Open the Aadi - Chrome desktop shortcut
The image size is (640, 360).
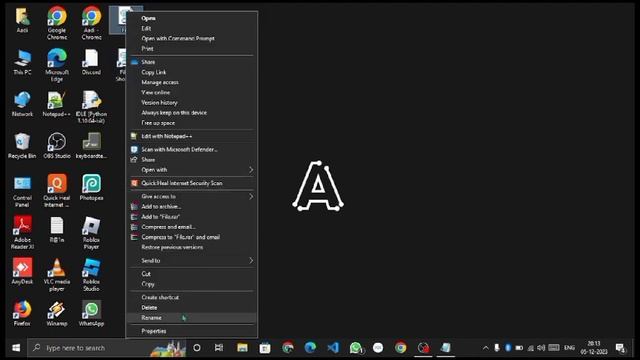point(91,23)
